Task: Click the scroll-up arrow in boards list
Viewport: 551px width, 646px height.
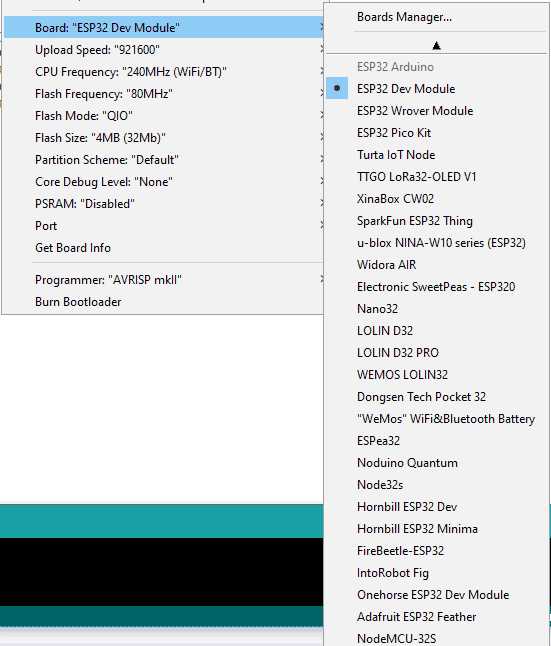Action: pos(436,45)
